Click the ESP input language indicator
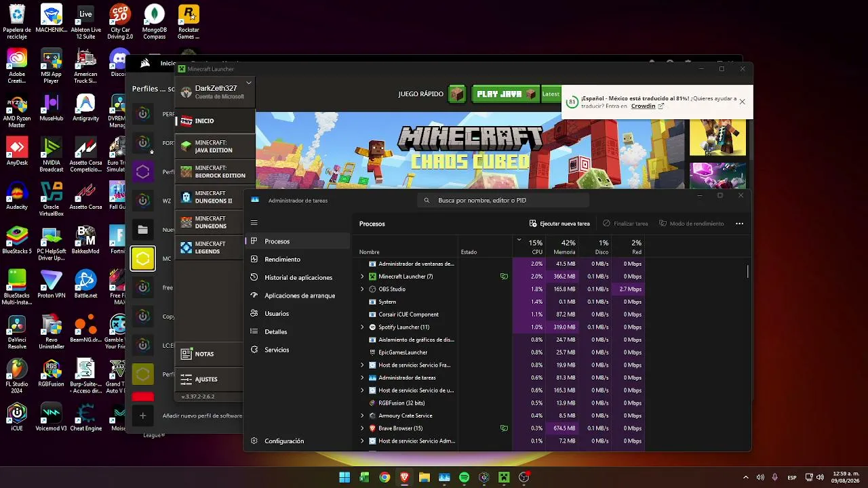868x488 pixels. tap(792, 478)
